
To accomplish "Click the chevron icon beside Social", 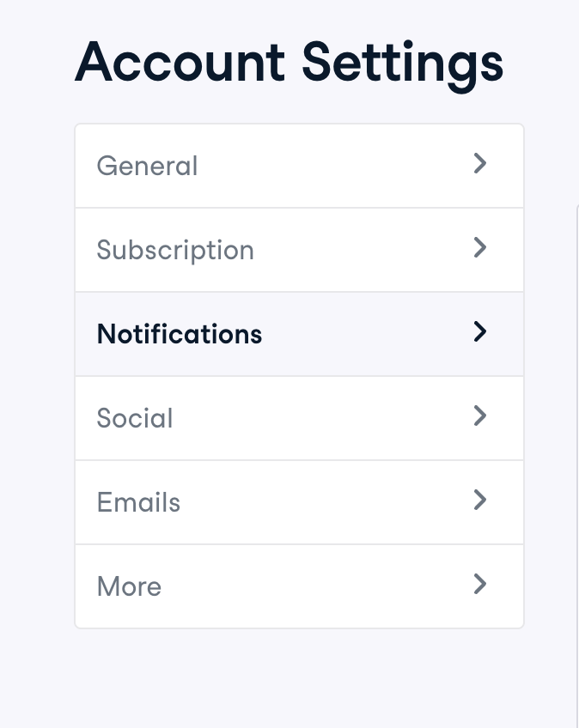I will [x=480, y=416].
